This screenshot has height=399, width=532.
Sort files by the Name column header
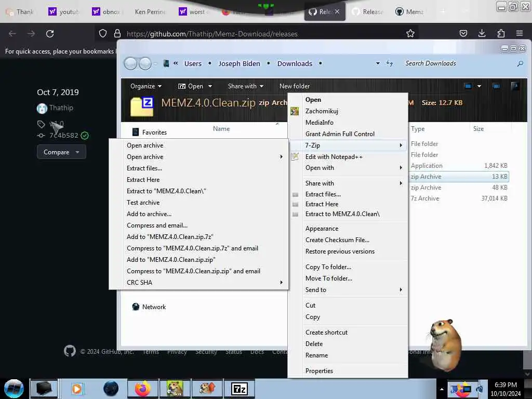221,129
